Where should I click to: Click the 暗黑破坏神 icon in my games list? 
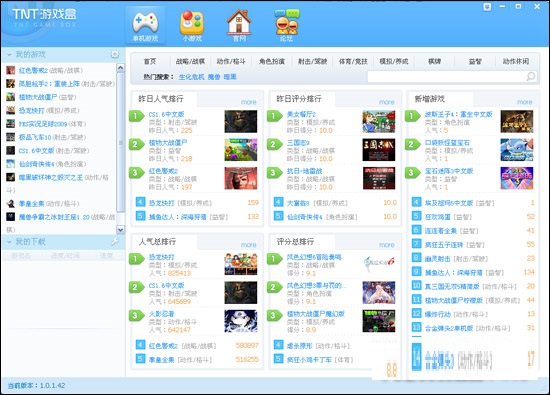pos(11,177)
